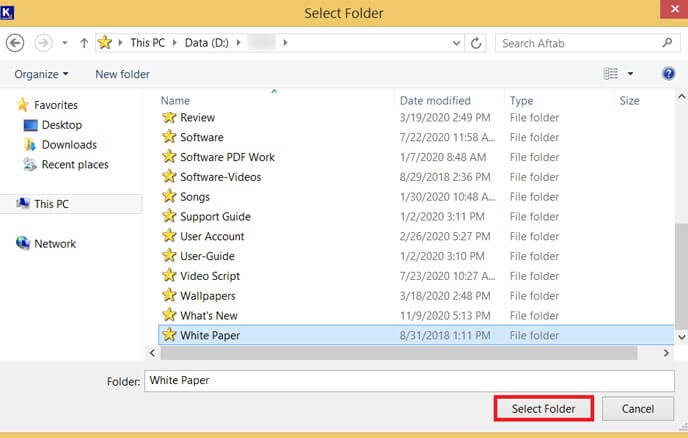
Task: Click the Folder name input field
Action: pyautogui.click(x=409, y=381)
